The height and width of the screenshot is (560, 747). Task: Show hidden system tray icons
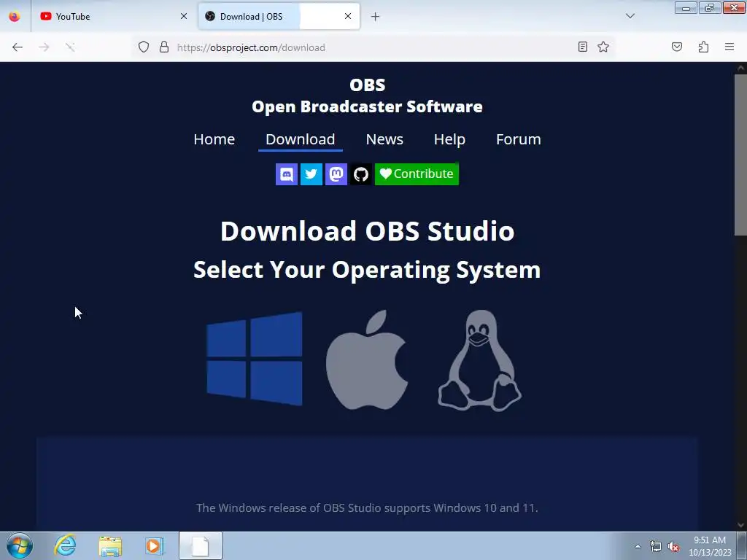[638, 546]
